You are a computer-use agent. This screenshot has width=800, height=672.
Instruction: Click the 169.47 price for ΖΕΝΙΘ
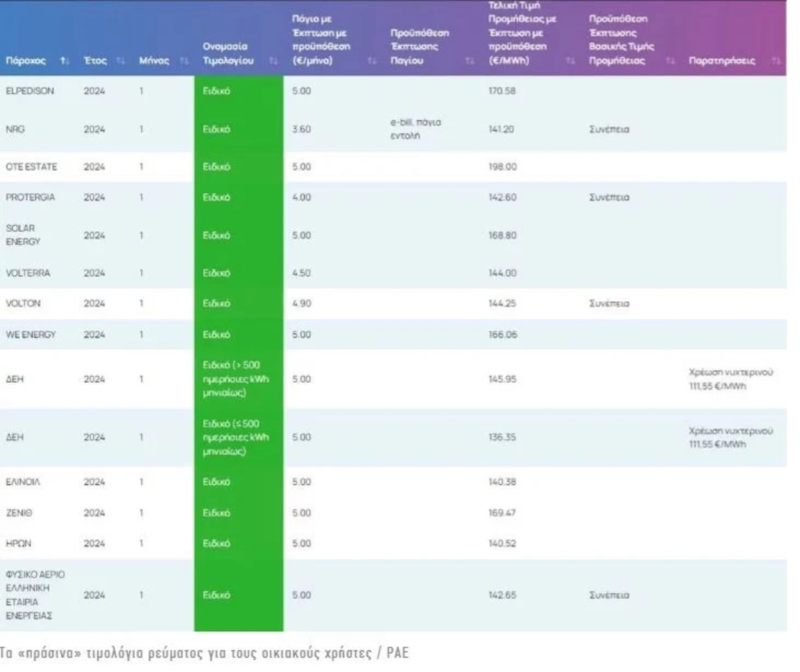(x=503, y=513)
